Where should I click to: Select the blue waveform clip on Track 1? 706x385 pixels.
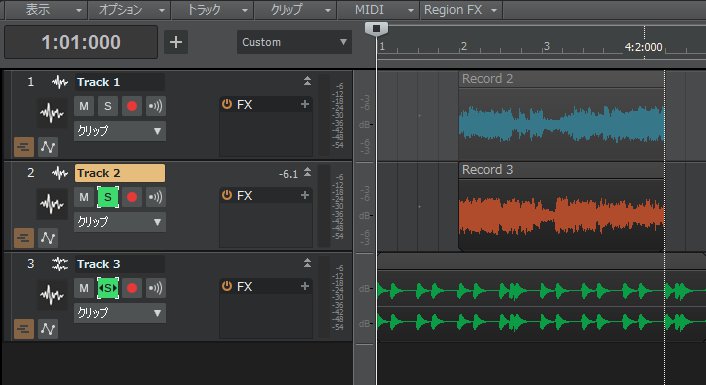click(x=561, y=123)
